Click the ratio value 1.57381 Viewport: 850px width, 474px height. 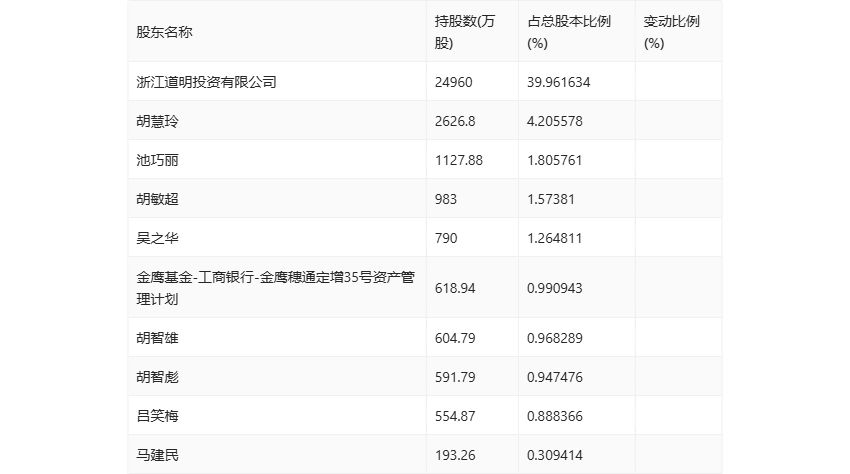point(551,199)
